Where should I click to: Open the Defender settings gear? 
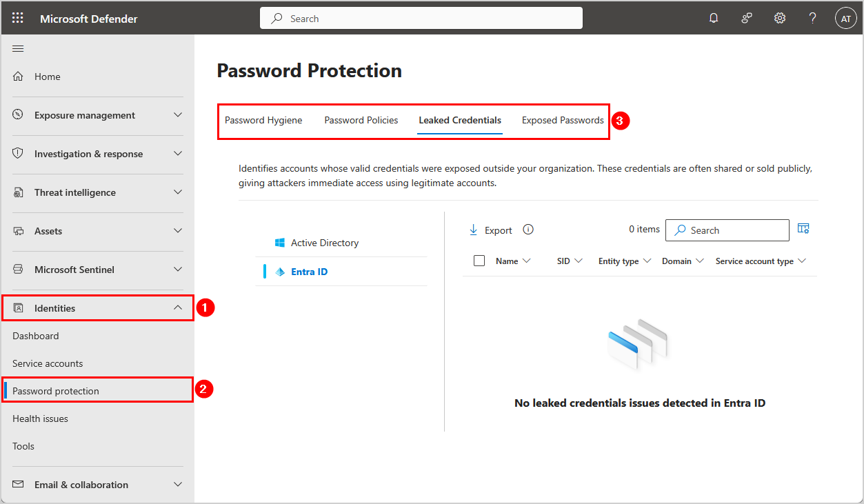(x=779, y=18)
